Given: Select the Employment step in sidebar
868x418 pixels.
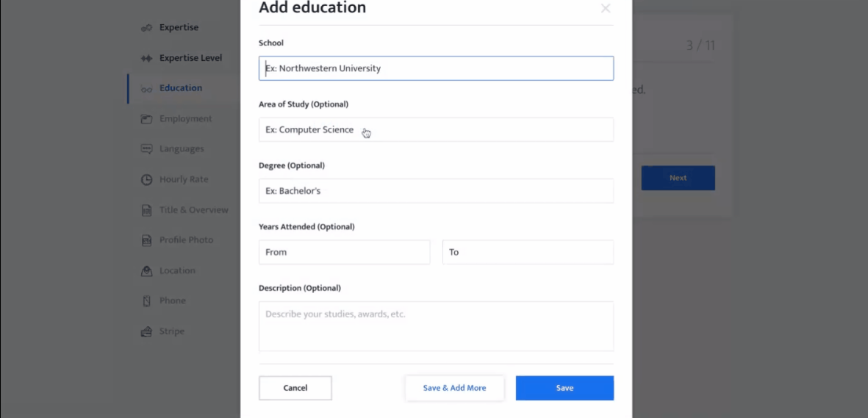Looking at the screenshot, I should pyautogui.click(x=185, y=119).
